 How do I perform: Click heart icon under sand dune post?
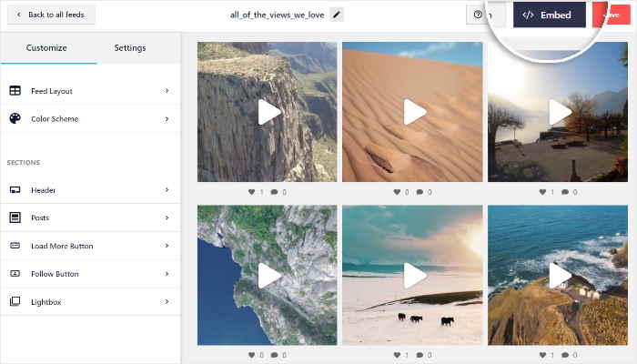click(398, 192)
